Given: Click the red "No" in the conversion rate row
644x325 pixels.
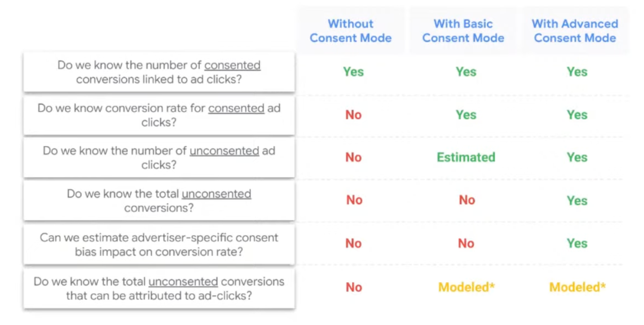Looking at the screenshot, I should click(x=353, y=115).
